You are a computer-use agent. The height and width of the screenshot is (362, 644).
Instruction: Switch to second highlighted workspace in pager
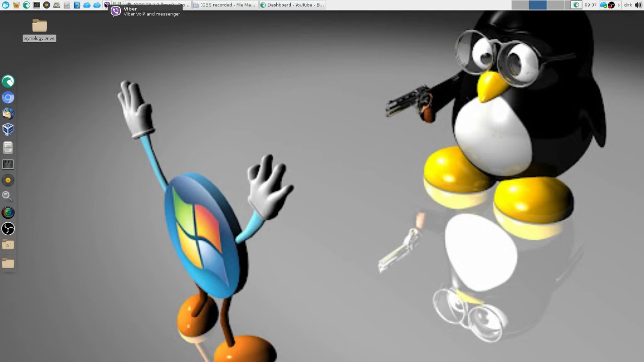point(538,5)
